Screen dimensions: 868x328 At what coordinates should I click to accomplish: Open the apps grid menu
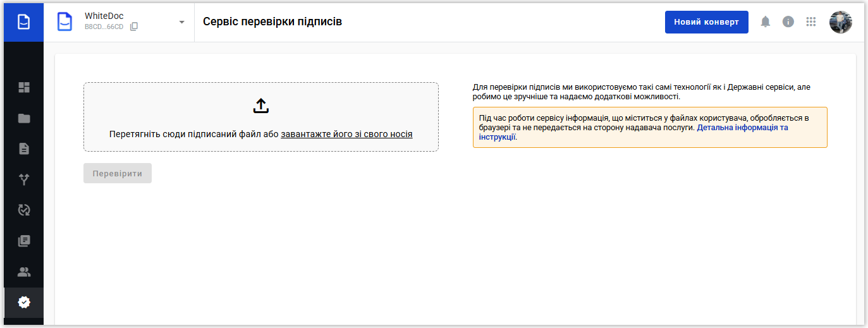(811, 22)
